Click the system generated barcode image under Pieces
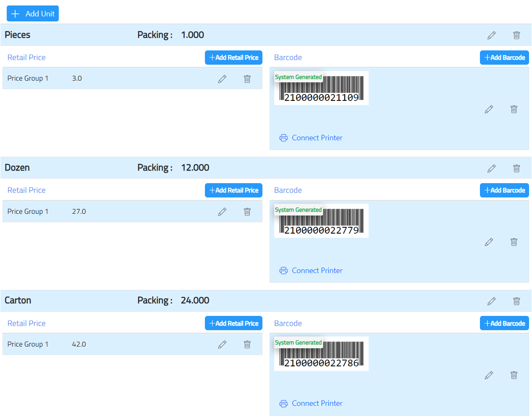532x418 pixels. pos(321,88)
